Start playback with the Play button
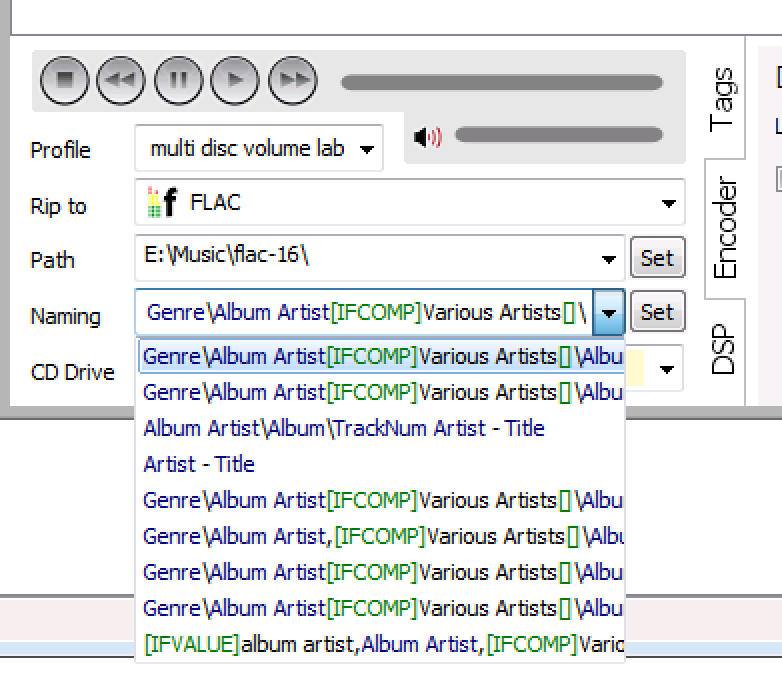Viewport: 782px width, 686px height. coord(236,81)
